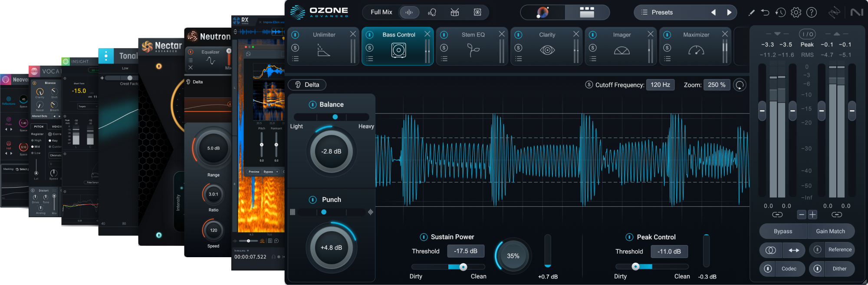Image resolution: width=868 pixels, height=285 pixels.
Task: Open the Unlimiter module options list
Action: click(x=296, y=59)
